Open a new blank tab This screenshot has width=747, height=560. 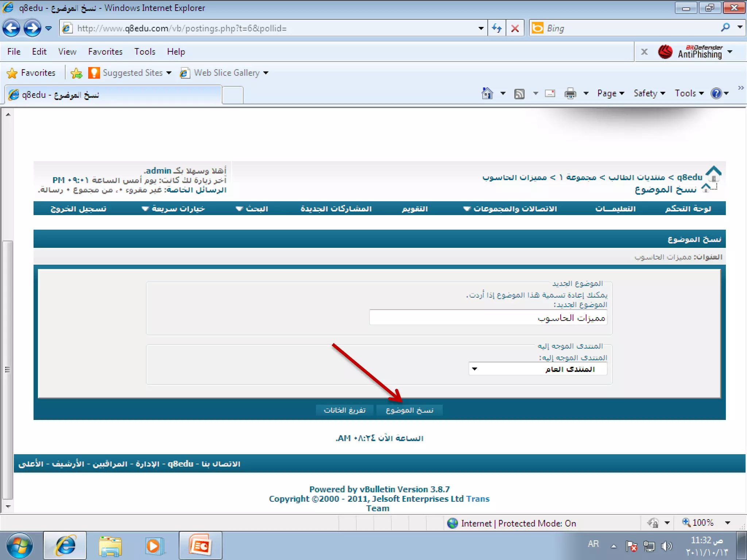[x=232, y=95]
